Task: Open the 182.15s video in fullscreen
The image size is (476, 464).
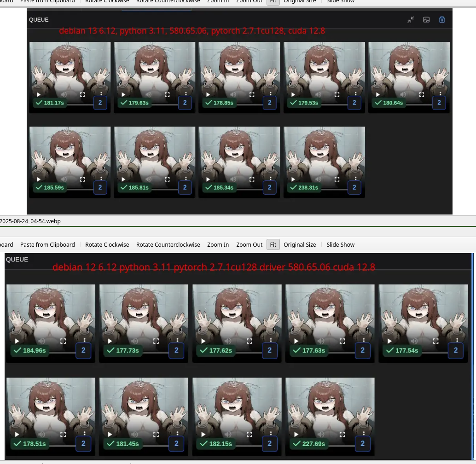Action: [x=249, y=434]
